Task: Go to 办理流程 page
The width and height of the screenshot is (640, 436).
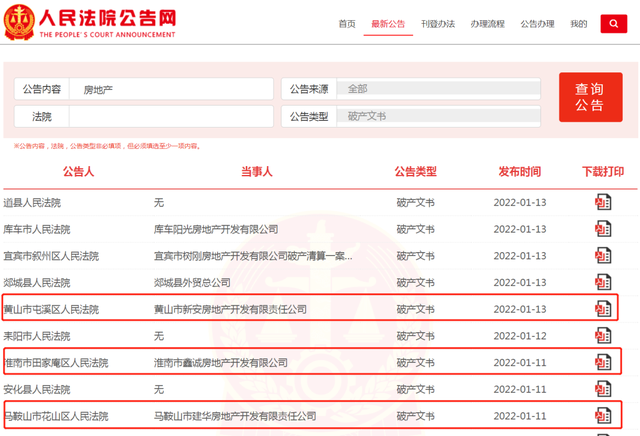Action: click(x=487, y=24)
